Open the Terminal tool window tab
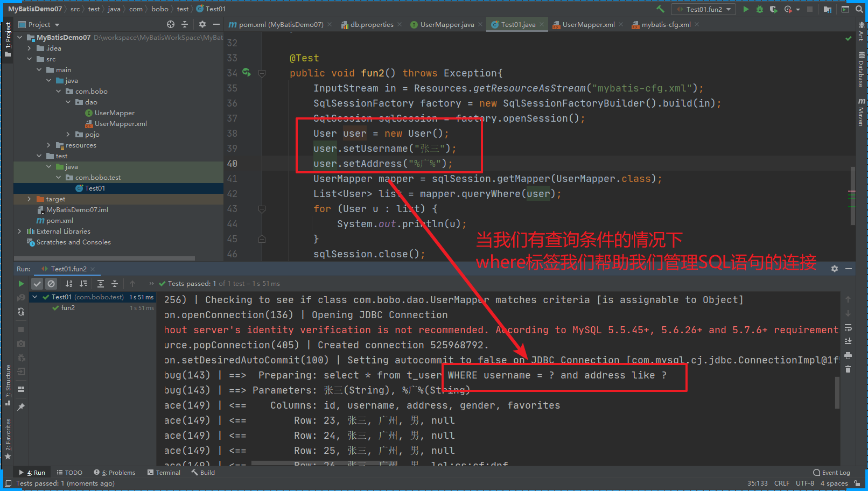The width and height of the screenshot is (868, 491). pyautogui.click(x=164, y=473)
